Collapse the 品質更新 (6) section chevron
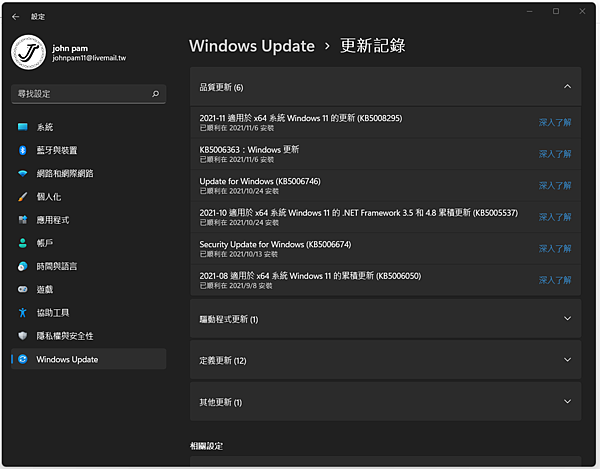 coord(567,87)
